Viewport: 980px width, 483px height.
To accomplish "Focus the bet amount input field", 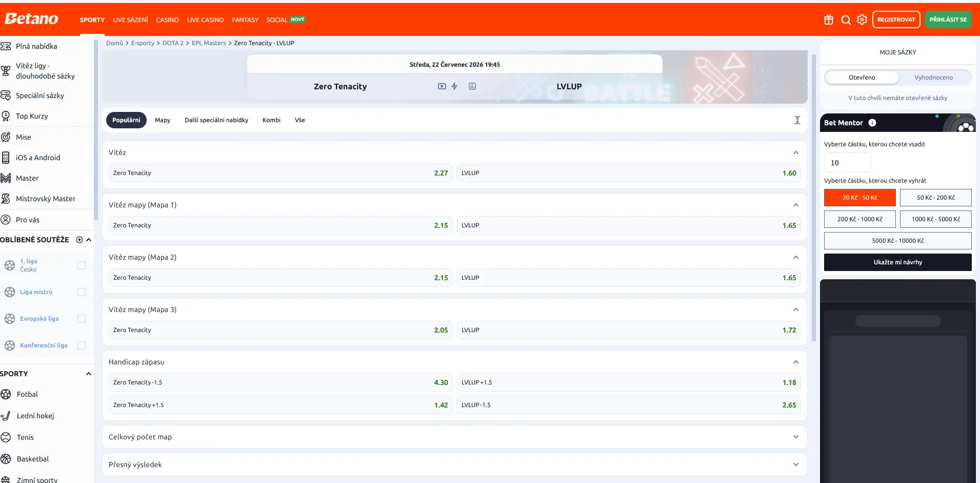I will pos(848,163).
